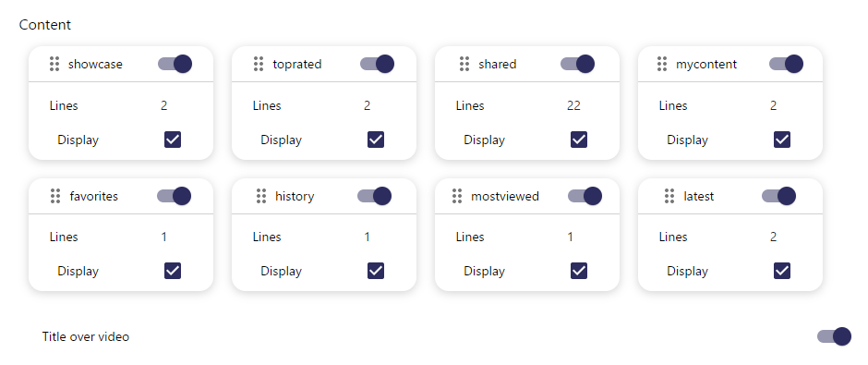
Task: Switch off the mycontent toggle
Action: (x=786, y=64)
